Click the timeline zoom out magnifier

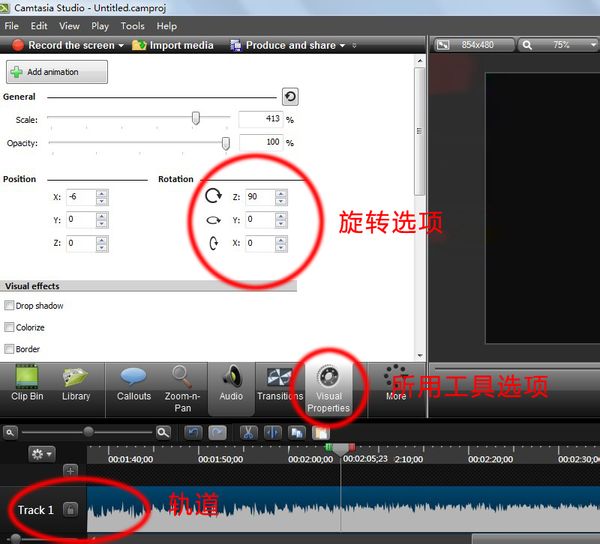click(x=10, y=433)
